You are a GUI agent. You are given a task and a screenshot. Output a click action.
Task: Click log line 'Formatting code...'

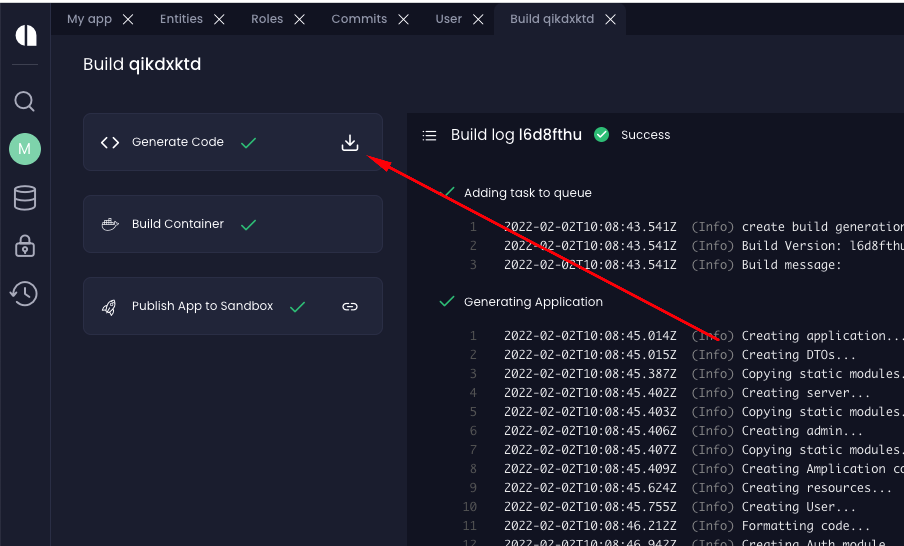[805, 526]
